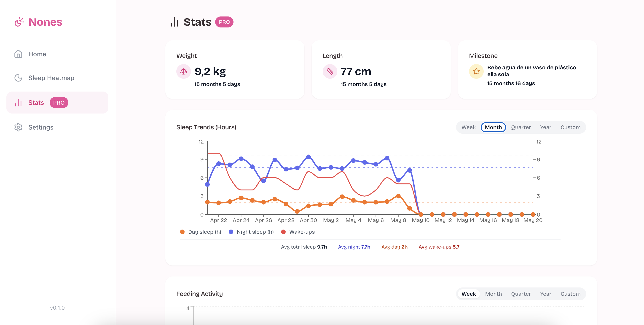Screen dimensions: 644x325
Task: Open the Home page
Action: click(x=57, y=54)
